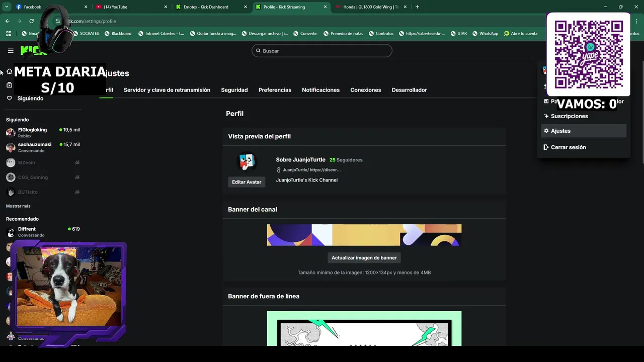Close the Emotes - Kick Dashboard tab
This screenshot has height=362, width=644.
pyautogui.click(x=245, y=7)
